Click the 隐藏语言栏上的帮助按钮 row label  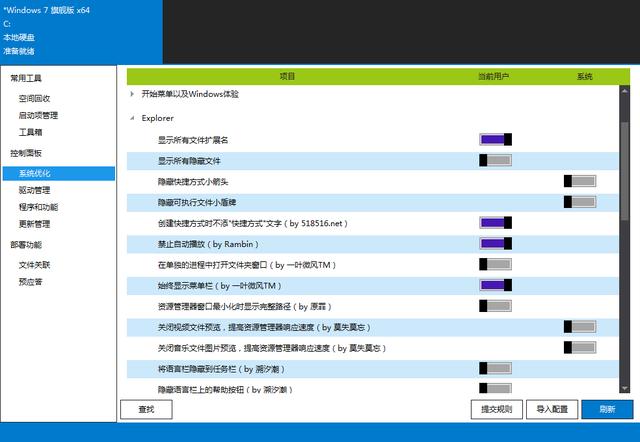[x=225, y=389]
